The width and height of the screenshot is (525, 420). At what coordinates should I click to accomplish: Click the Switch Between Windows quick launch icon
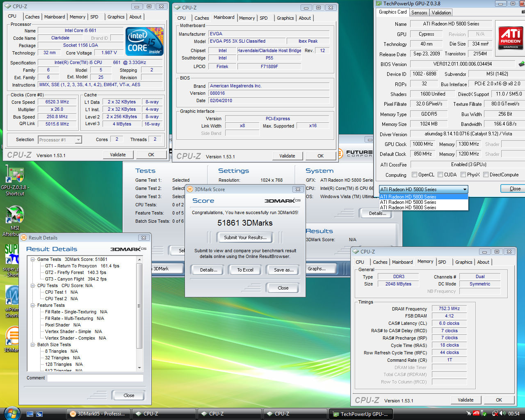pyautogui.click(x=39, y=414)
